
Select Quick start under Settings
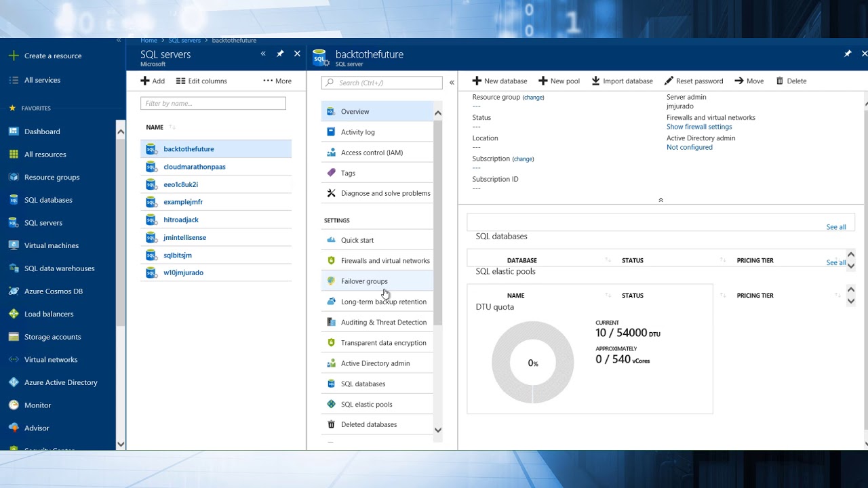pos(377,240)
